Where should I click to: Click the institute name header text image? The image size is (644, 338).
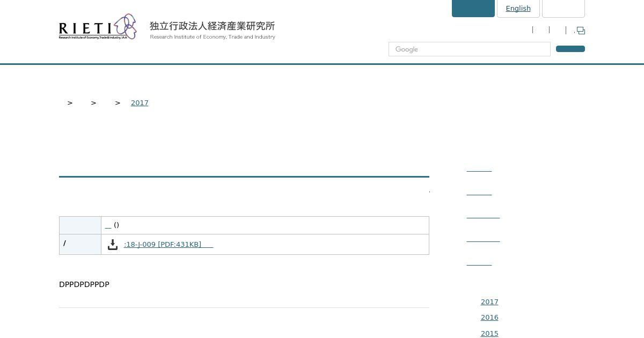213,30
